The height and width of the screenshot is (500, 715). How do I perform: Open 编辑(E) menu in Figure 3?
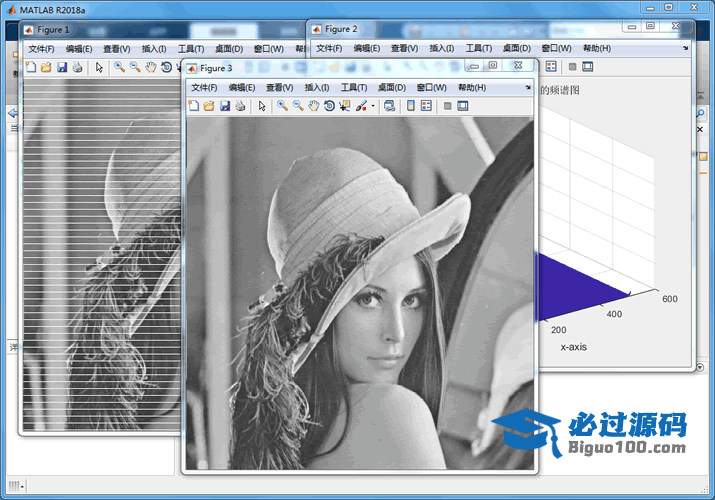[242, 88]
